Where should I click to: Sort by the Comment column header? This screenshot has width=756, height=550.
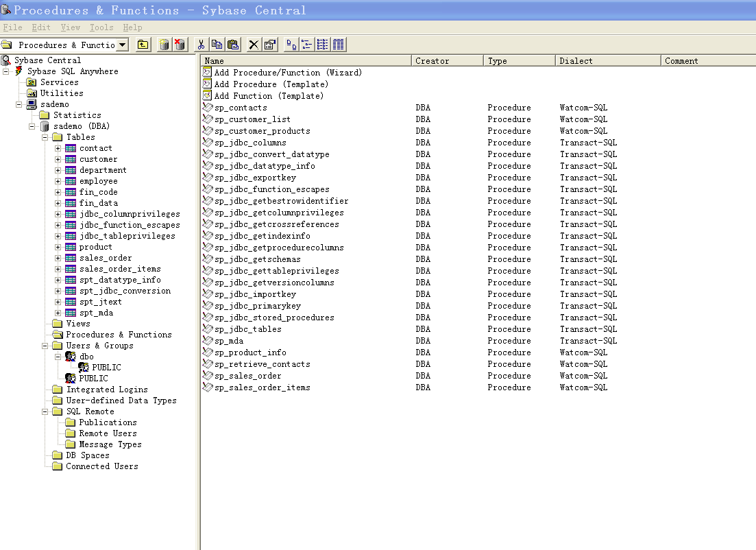(x=708, y=61)
